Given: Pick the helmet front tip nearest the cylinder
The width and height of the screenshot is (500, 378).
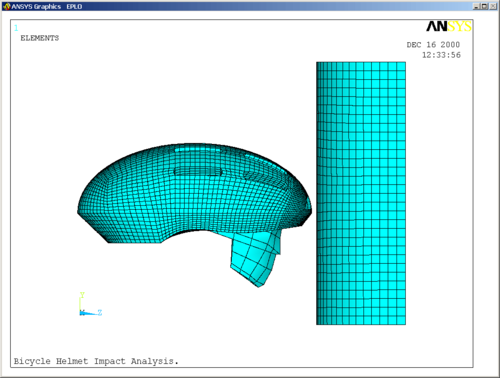Looking at the screenshot, I should [x=309, y=209].
